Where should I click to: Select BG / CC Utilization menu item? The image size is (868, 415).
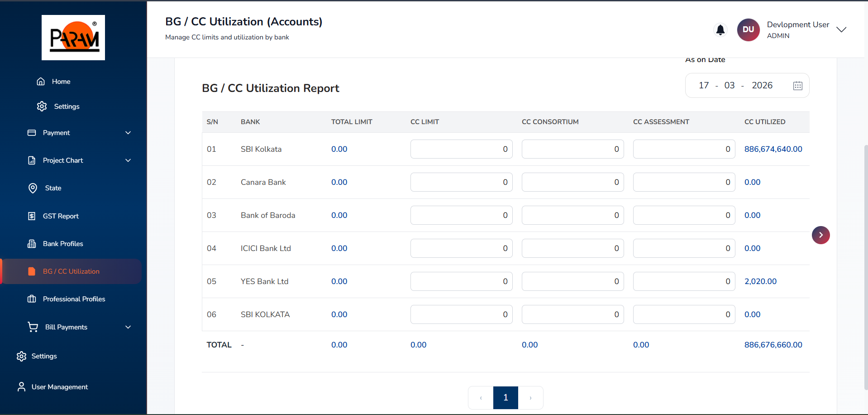point(71,271)
